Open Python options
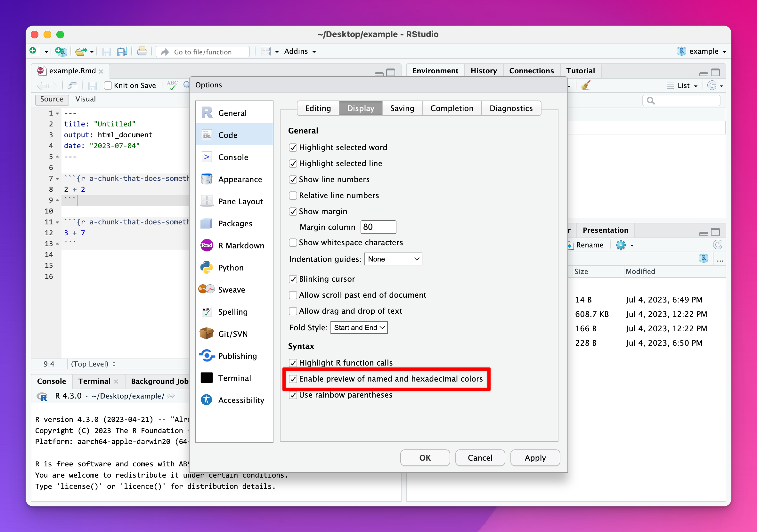This screenshot has width=757, height=532. 234,268
